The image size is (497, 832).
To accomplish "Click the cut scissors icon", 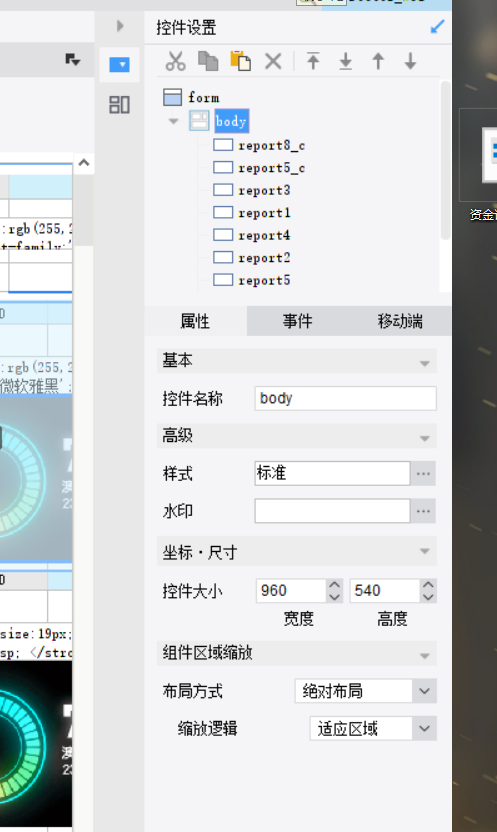I will (x=176, y=61).
